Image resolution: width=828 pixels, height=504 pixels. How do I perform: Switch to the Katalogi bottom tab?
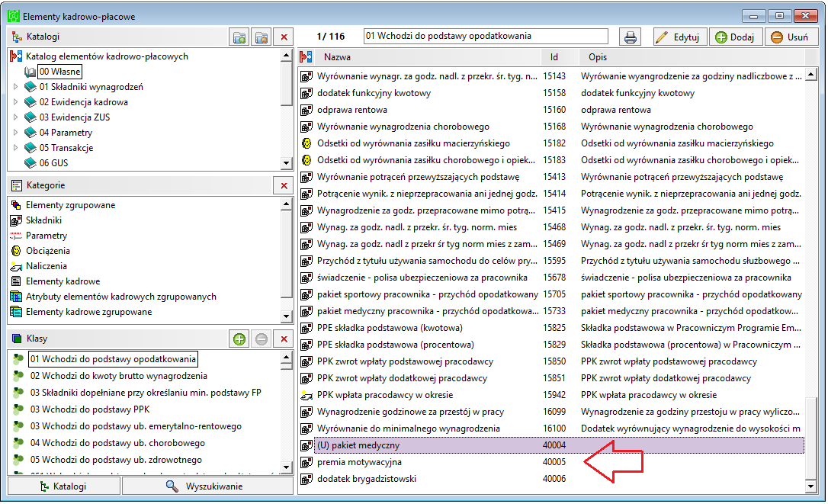click(x=64, y=486)
